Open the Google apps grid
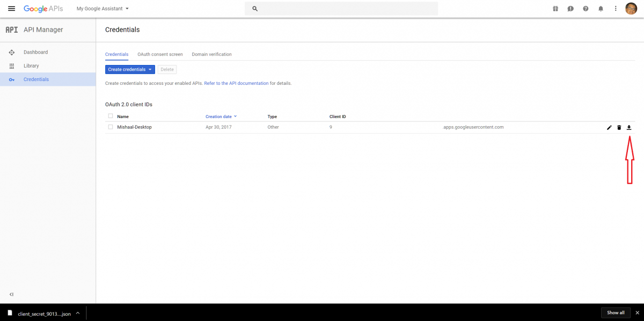The width and height of the screenshot is (644, 321). click(555, 8)
